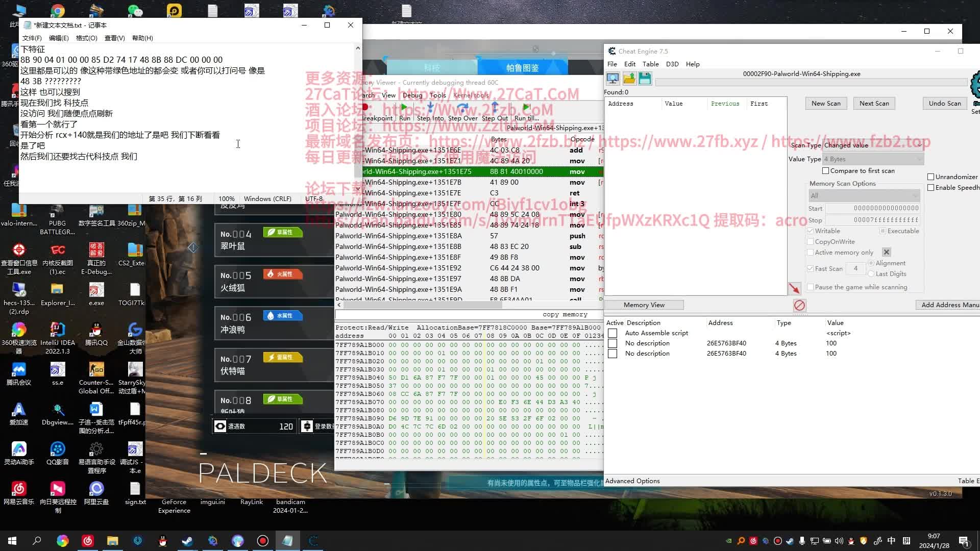Image resolution: width=980 pixels, height=551 pixels.
Task: Click Paldeck entry No.005 火绒狐
Action: (274, 282)
